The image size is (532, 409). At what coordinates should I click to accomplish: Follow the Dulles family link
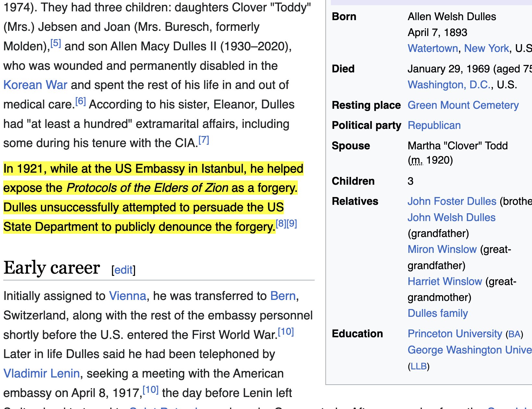click(438, 313)
